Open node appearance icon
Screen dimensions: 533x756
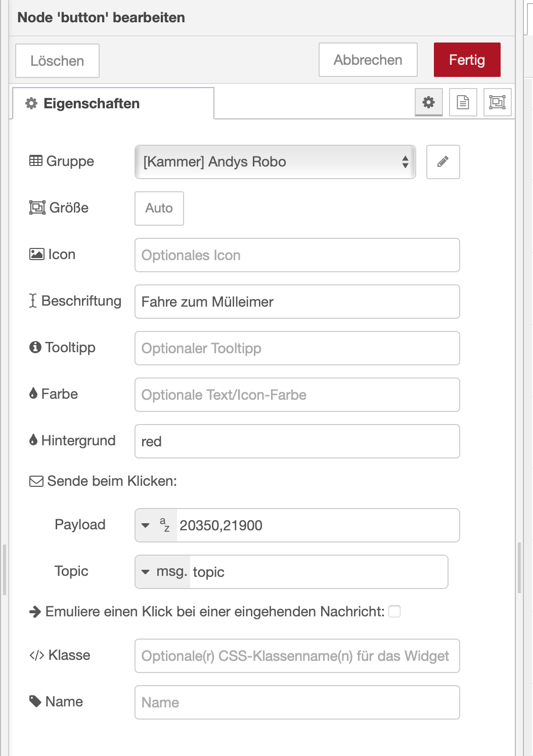coord(497,102)
